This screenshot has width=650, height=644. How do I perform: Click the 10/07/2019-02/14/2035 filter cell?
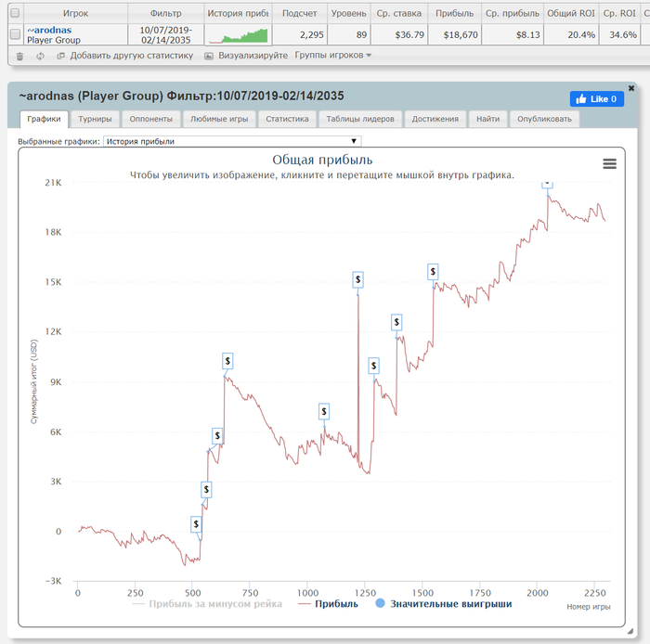click(x=166, y=34)
